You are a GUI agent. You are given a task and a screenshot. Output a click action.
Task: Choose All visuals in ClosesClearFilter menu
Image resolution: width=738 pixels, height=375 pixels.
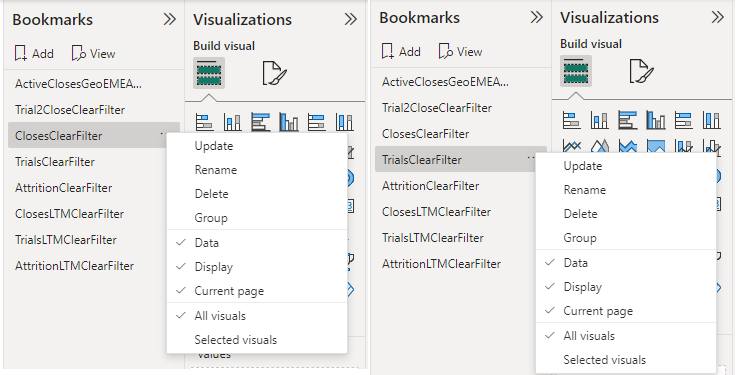[257, 316]
